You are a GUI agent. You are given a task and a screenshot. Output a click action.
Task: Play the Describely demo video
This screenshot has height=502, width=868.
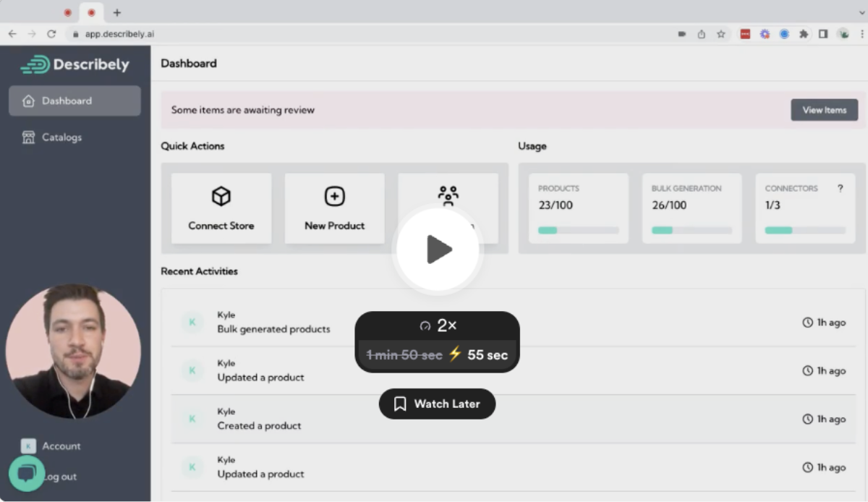point(438,250)
